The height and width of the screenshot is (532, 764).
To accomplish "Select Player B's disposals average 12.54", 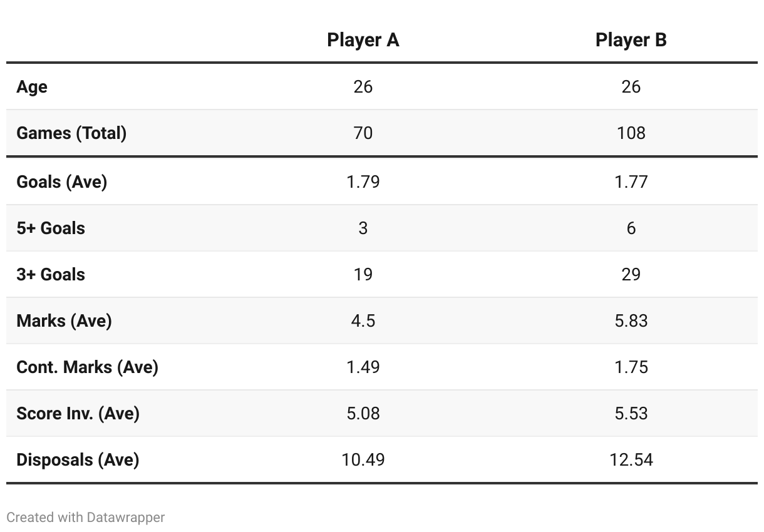I will tap(631, 459).
